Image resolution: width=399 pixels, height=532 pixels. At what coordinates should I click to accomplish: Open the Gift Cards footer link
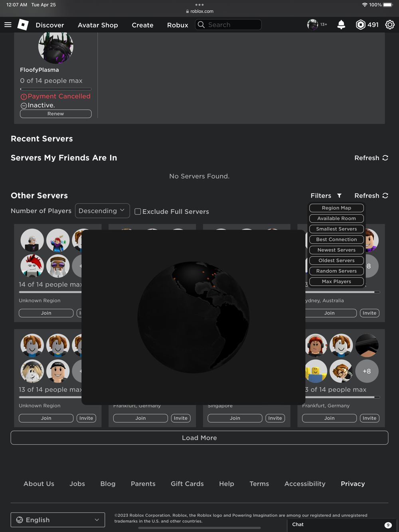click(187, 484)
